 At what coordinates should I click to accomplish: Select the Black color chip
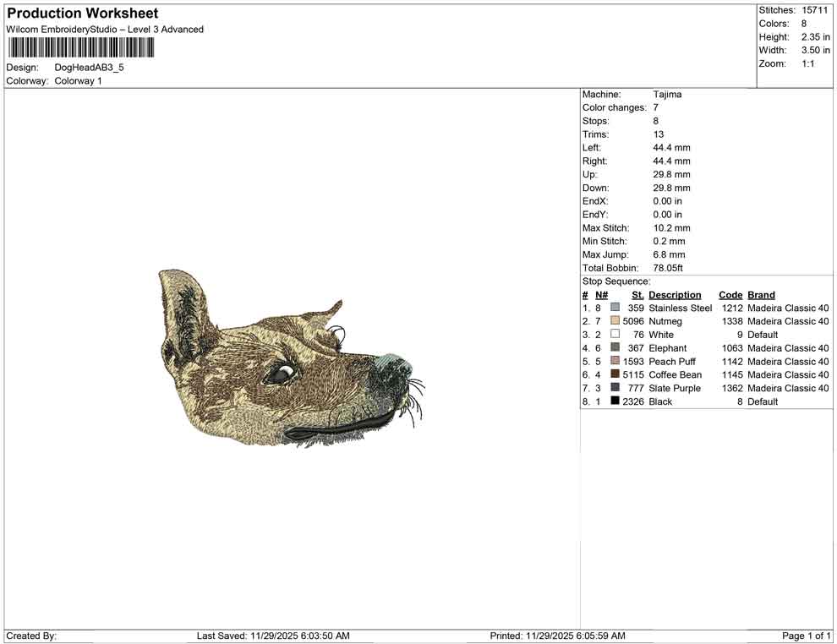[615, 401]
